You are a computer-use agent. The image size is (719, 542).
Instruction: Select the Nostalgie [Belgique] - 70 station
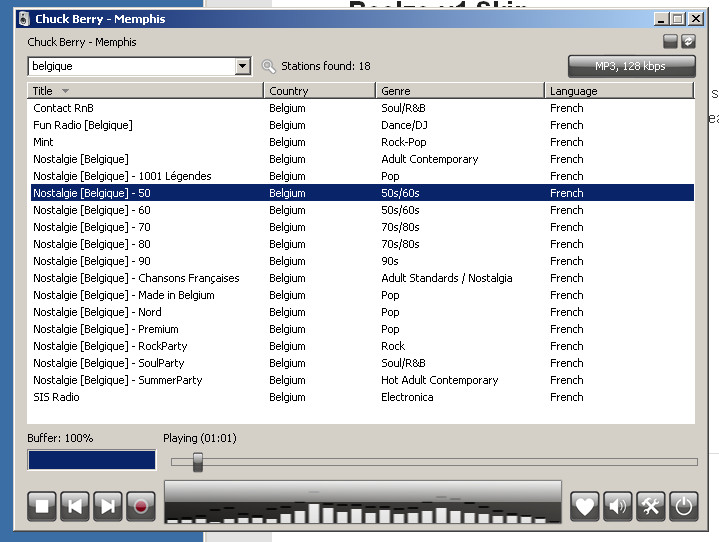[362, 227]
